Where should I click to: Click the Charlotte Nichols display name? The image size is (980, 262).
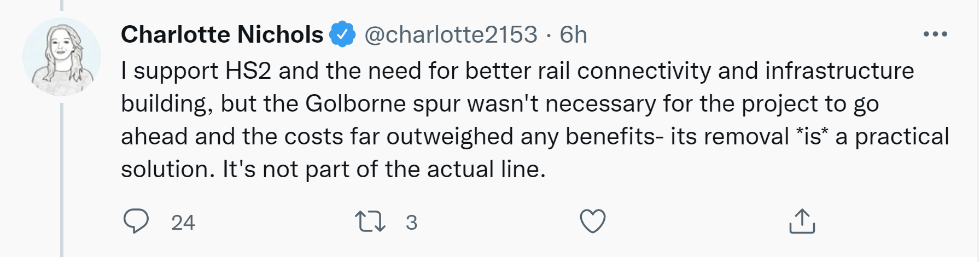coord(222,34)
